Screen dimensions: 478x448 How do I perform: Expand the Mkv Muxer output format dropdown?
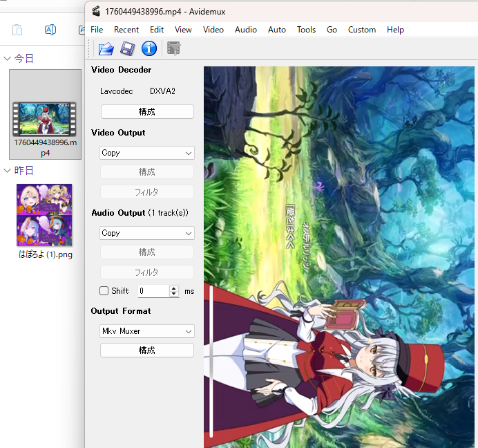[x=147, y=331]
